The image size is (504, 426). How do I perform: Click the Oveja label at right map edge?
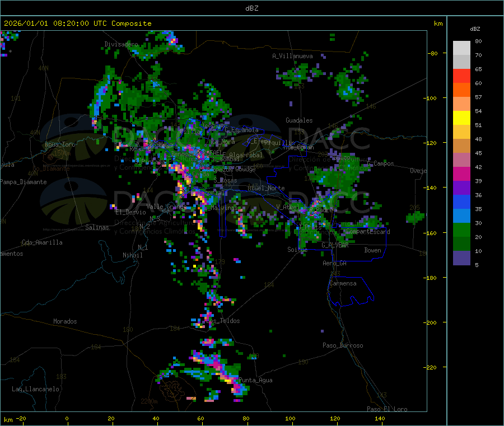coord(418,171)
